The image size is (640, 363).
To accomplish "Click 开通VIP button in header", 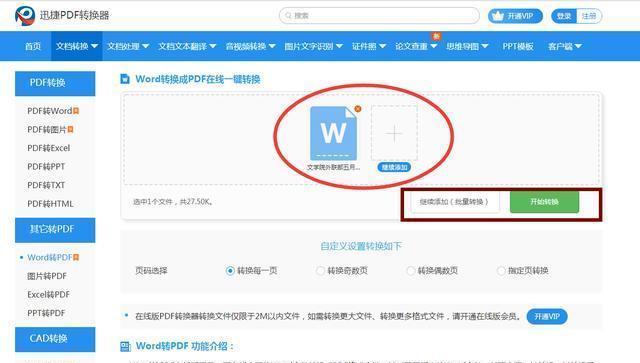I will pos(515,16).
